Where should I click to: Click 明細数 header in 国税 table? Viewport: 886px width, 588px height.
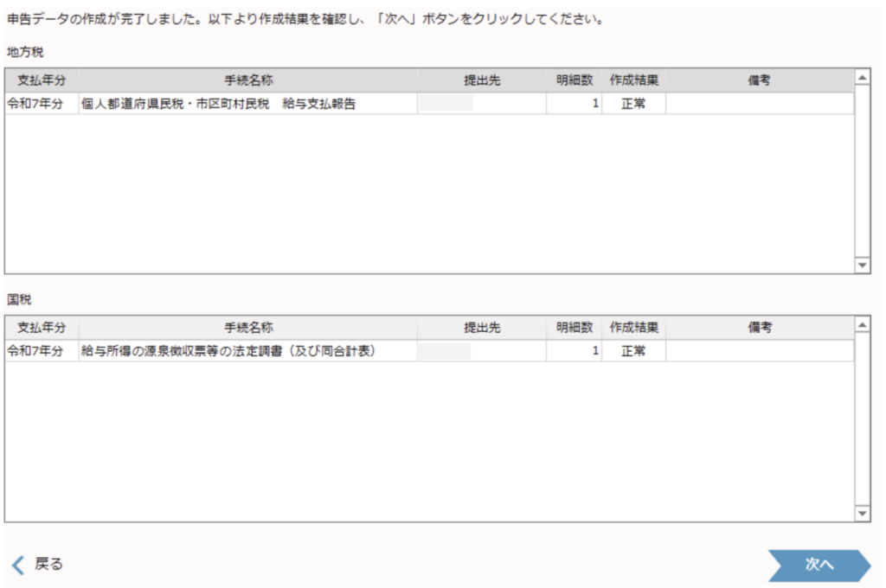[574, 328]
